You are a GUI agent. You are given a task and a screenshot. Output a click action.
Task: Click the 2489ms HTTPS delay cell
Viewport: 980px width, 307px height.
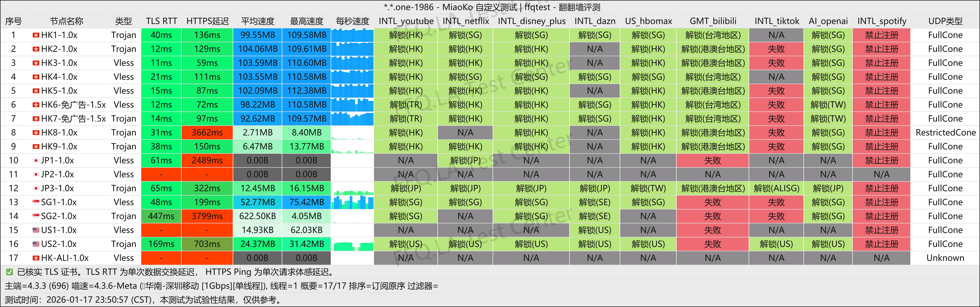pyautogui.click(x=207, y=160)
